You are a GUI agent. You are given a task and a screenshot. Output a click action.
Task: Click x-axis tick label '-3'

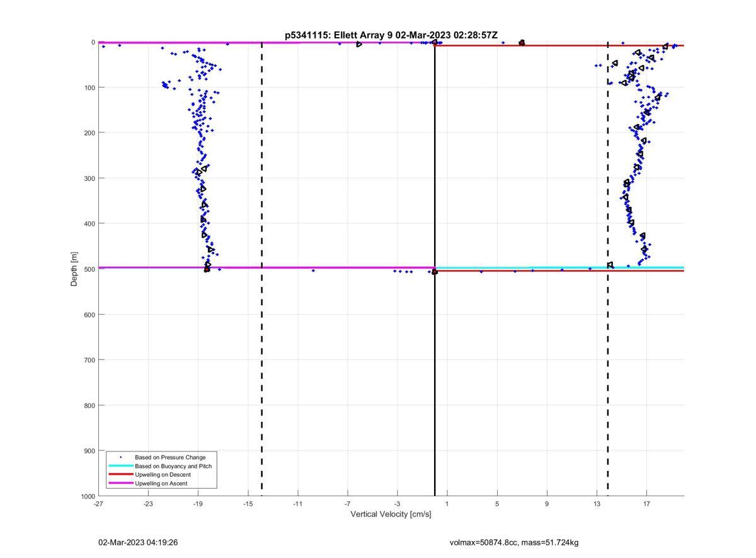click(397, 504)
